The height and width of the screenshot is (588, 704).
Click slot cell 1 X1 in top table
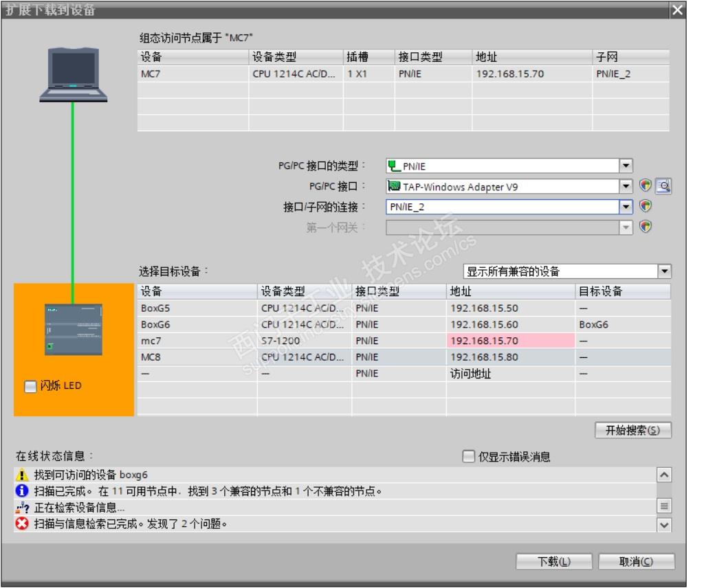coord(369,73)
